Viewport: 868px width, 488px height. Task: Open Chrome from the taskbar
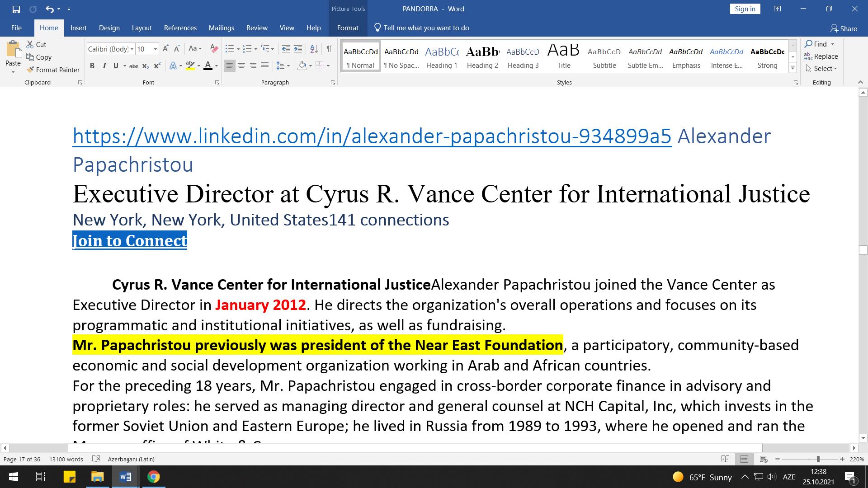point(153,477)
